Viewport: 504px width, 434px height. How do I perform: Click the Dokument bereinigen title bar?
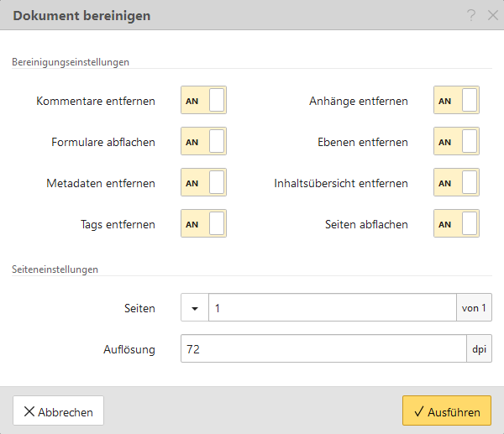(210, 16)
